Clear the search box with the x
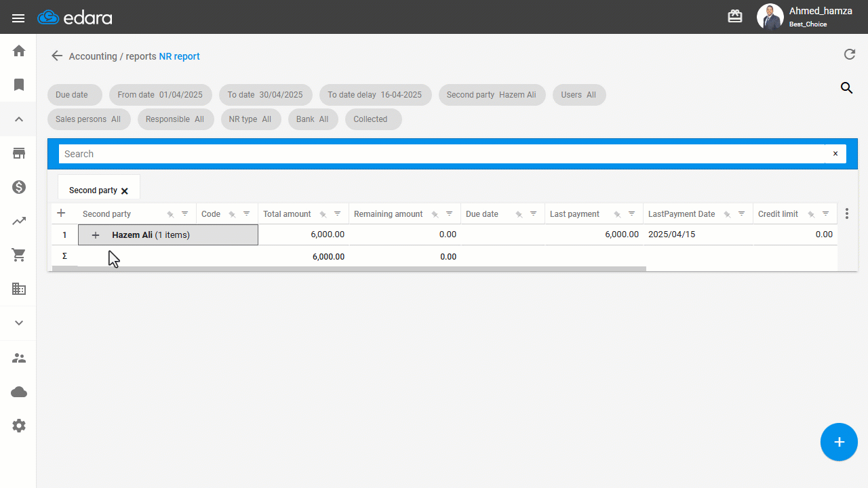The height and width of the screenshot is (488, 868). [835, 154]
